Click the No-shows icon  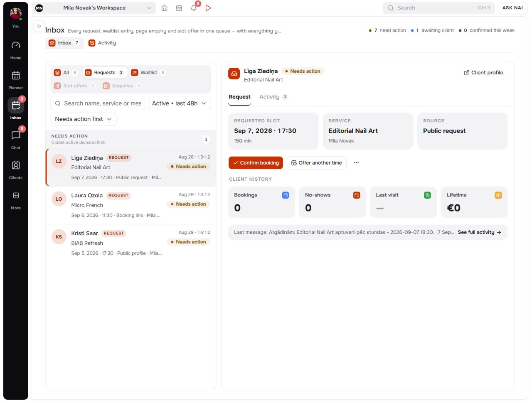point(357,195)
